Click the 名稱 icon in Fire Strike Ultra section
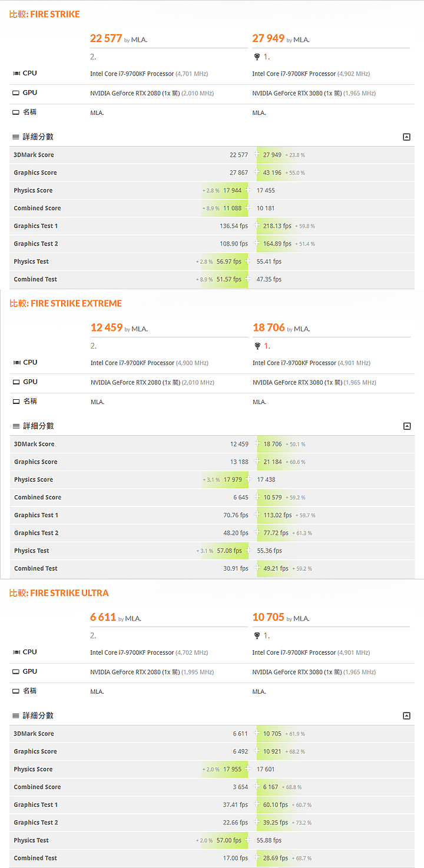Viewport: 424px width, 868px height. 16,691
